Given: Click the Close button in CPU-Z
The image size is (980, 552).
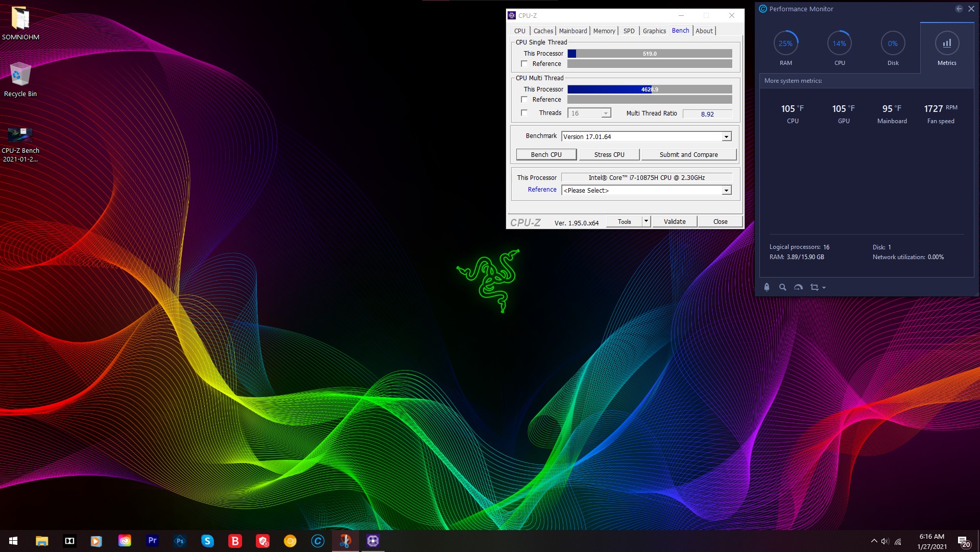Looking at the screenshot, I should [720, 221].
